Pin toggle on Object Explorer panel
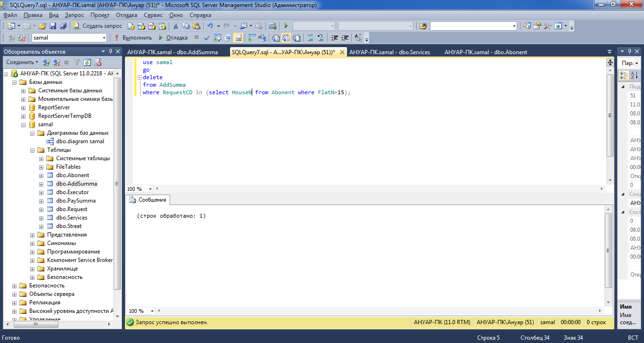Viewport: 644px width, 343px height. (111, 51)
